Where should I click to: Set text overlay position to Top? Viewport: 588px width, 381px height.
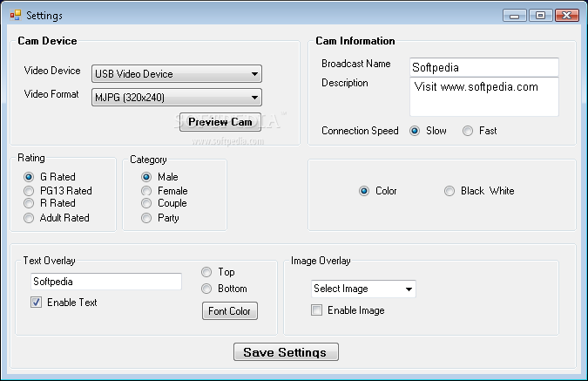coord(206,272)
